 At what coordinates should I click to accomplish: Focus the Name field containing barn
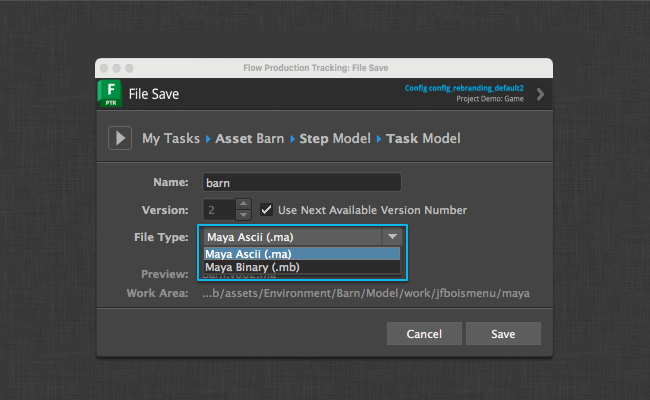tap(301, 183)
